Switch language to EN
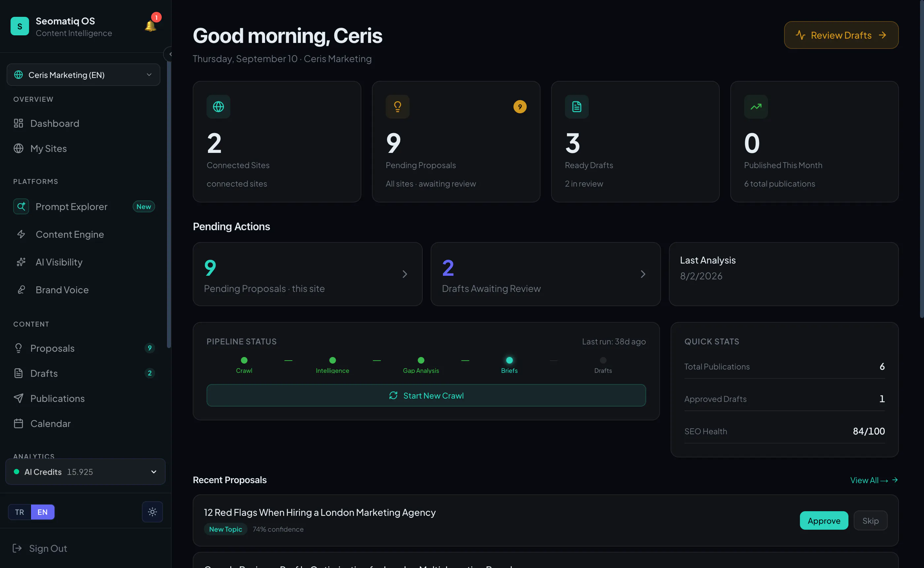Viewport: 924px width, 568px height. pyautogui.click(x=43, y=512)
